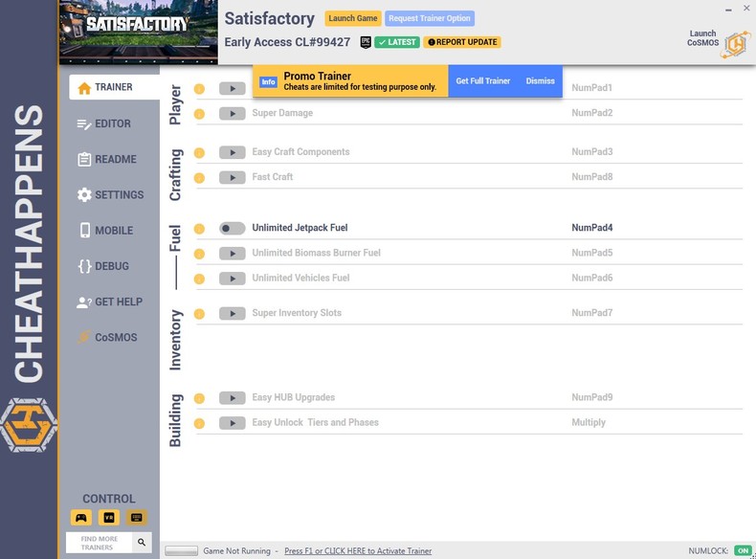Click the README clipboard icon
The width and height of the screenshot is (756, 559).
click(84, 159)
